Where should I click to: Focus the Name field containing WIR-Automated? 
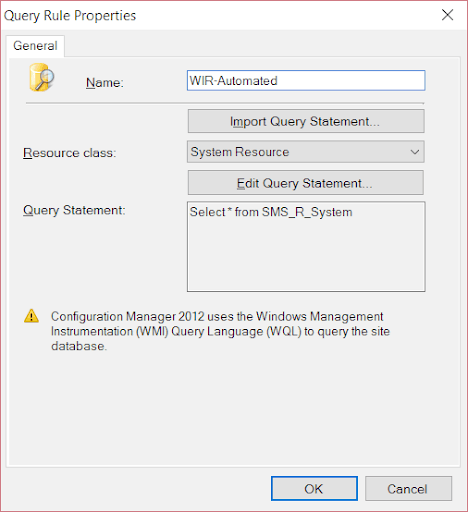306,80
